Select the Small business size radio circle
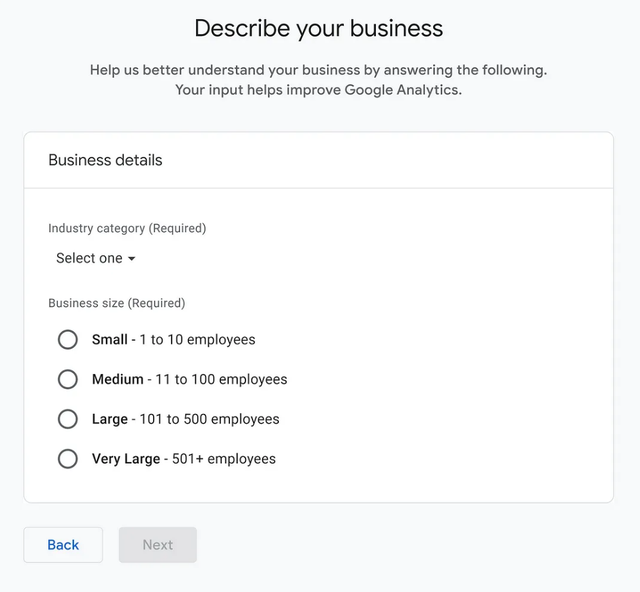This screenshot has width=640, height=592. pyautogui.click(x=68, y=339)
